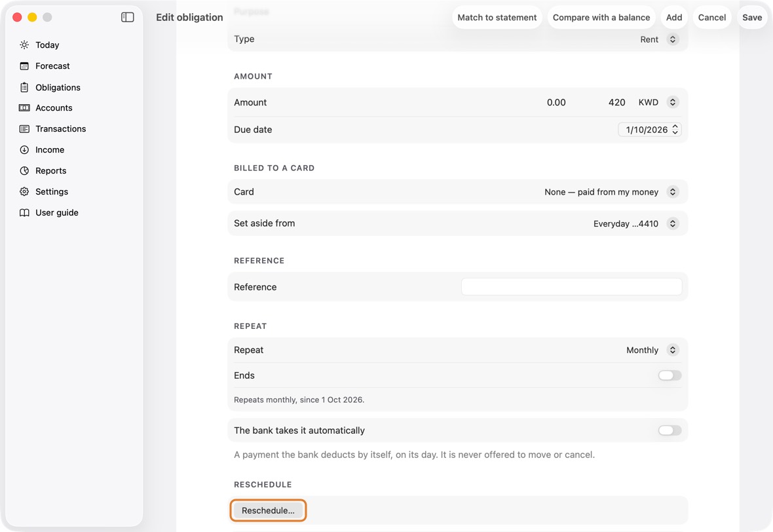Open the User guide
Screen dimensions: 773x532
point(57,212)
